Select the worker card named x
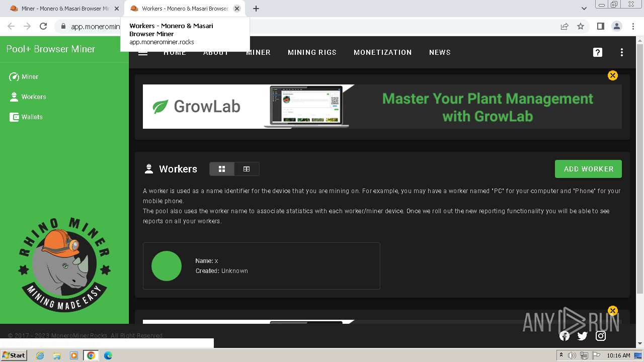Viewport: 644px width, 362px height. [262, 266]
